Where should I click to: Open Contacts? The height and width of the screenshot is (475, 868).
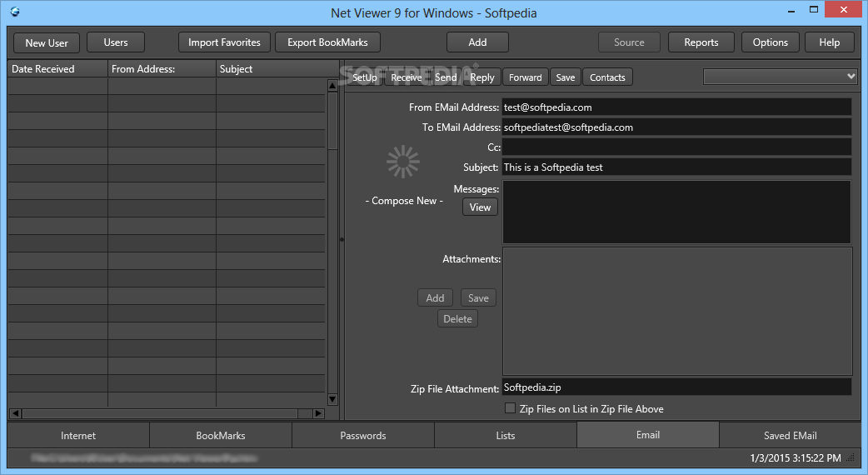tap(607, 77)
